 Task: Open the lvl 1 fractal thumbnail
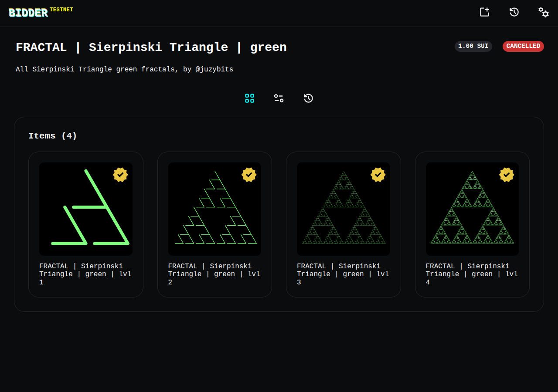coord(86,209)
